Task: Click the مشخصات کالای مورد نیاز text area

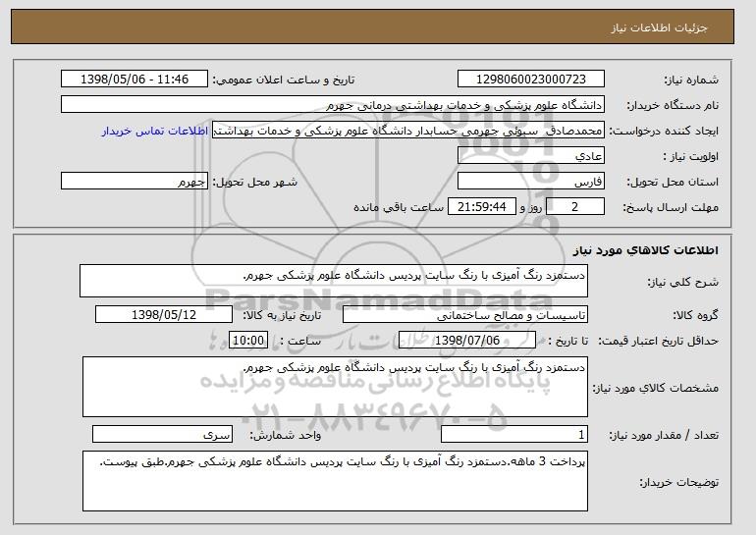Action: coord(335,387)
